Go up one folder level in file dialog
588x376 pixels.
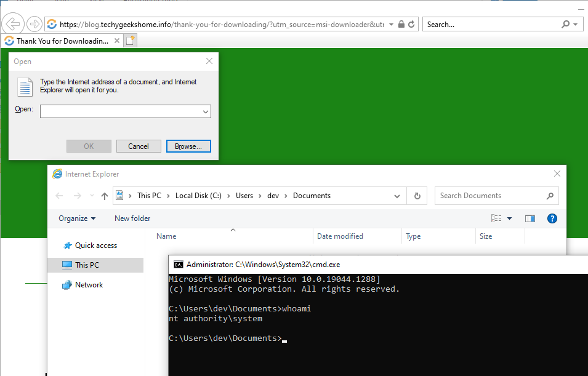(x=105, y=196)
